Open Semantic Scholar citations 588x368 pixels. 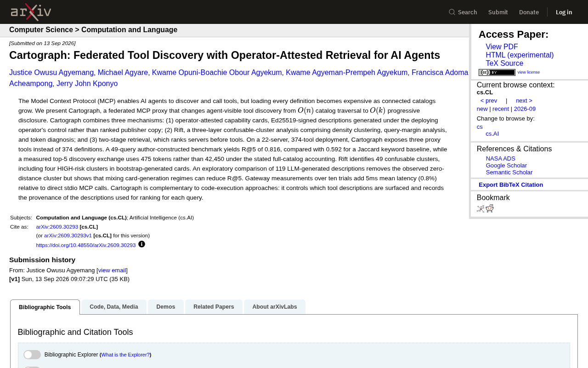509,172
